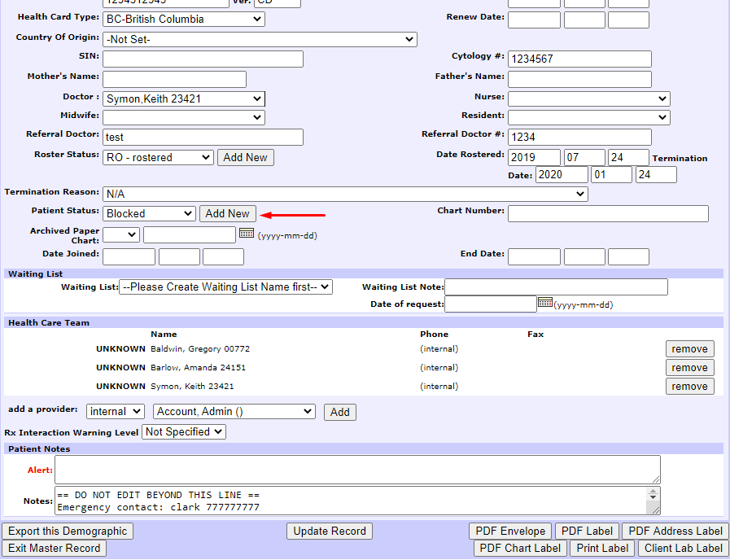
Task: Click Export this Demographic button
Action: coord(68,531)
